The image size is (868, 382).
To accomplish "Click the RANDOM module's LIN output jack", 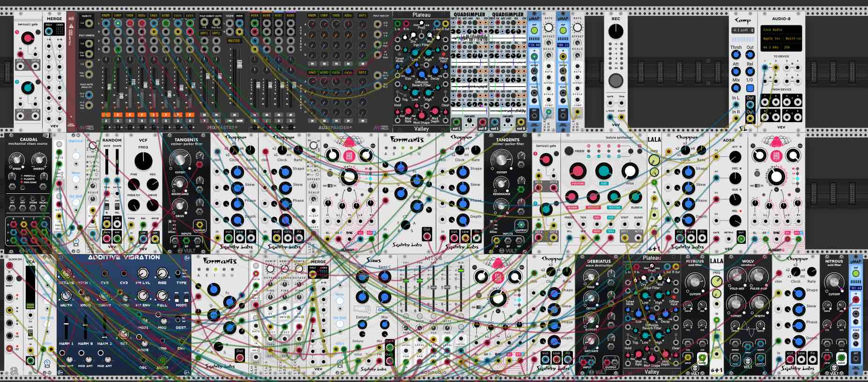I will tap(117, 225).
